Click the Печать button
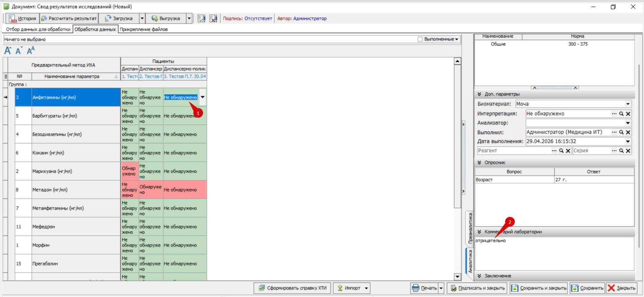The height and width of the screenshot is (297, 644). pos(424,288)
